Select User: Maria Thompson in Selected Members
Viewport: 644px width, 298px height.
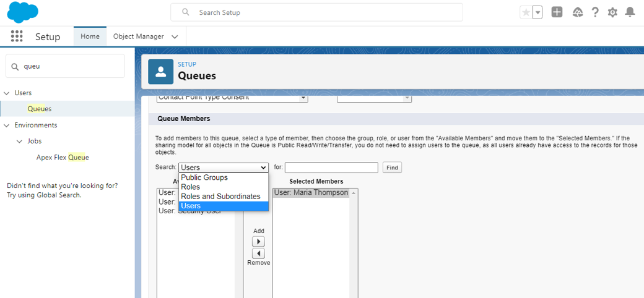(x=311, y=193)
